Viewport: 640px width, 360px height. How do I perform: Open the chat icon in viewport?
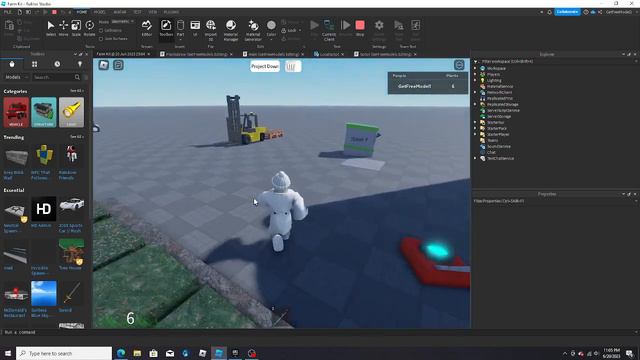coord(118,64)
